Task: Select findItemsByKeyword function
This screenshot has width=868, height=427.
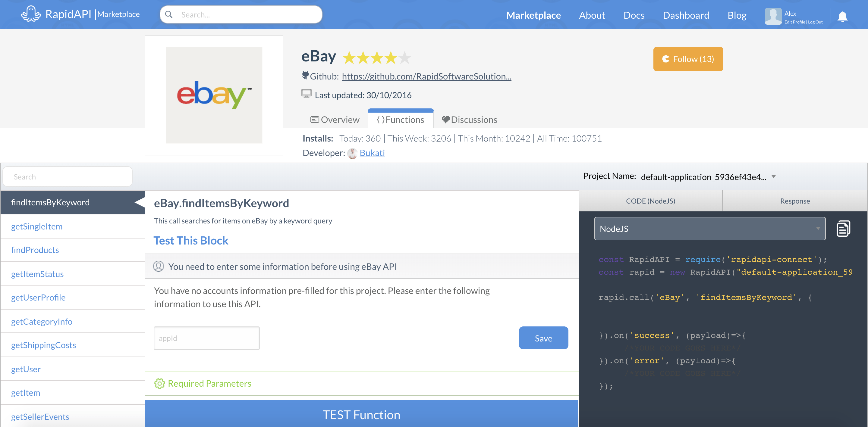Action: (72, 202)
